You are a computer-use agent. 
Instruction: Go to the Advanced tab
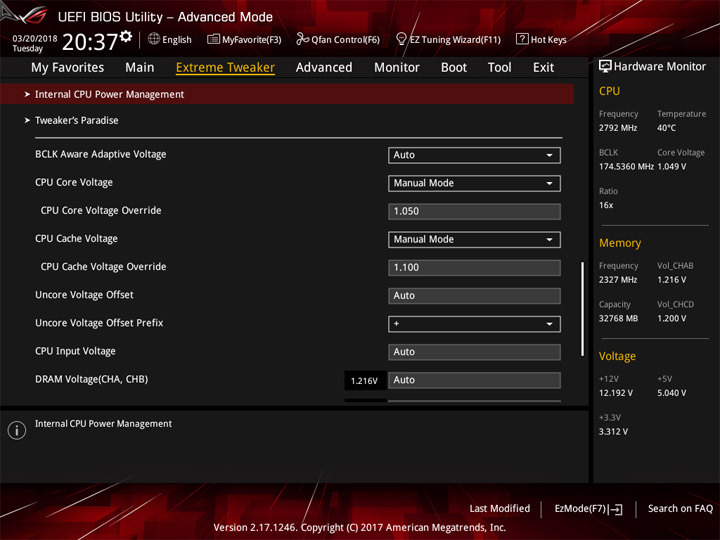pyautogui.click(x=324, y=68)
